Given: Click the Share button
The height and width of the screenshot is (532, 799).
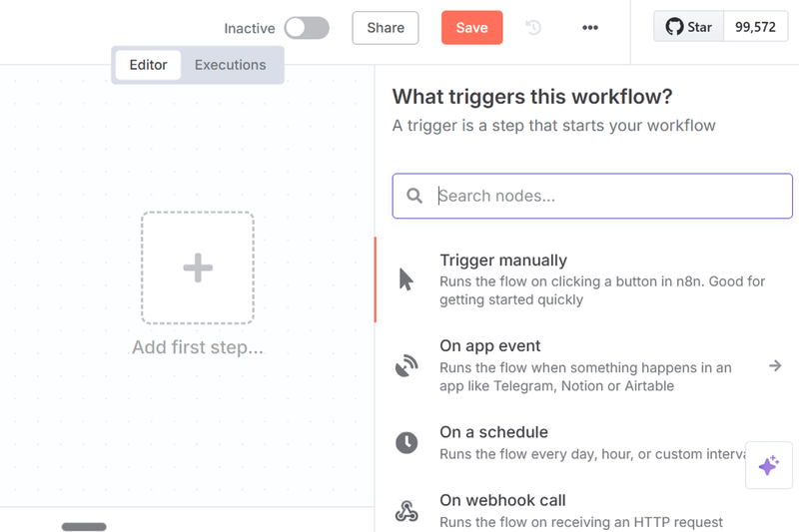Looking at the screenshot, I should coord(386,28).
